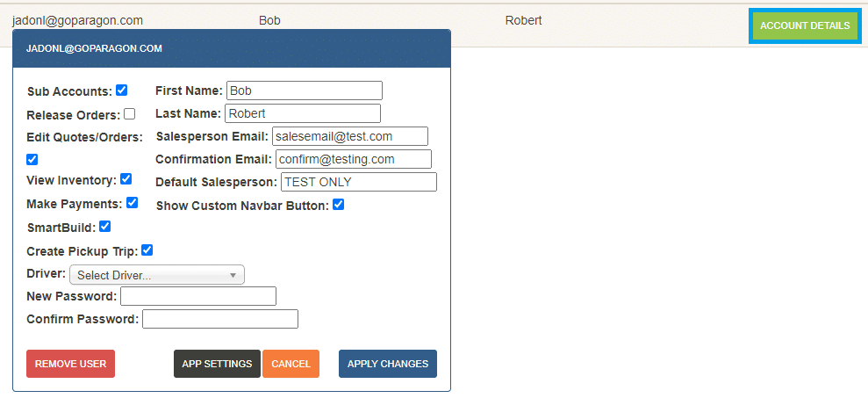Disable the Make Payments checkbox
This screenshot has width=868, height=398.
click(x=133, y=203)
